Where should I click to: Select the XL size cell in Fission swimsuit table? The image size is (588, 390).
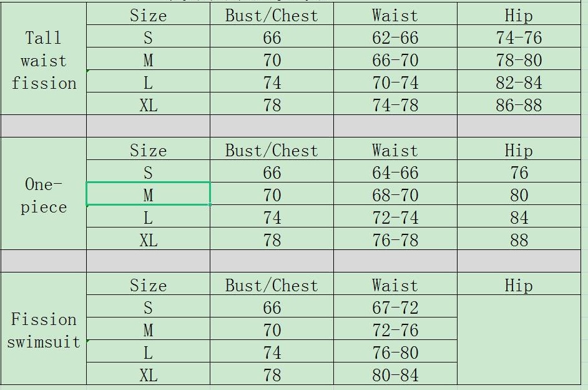[x=148, y=375]
